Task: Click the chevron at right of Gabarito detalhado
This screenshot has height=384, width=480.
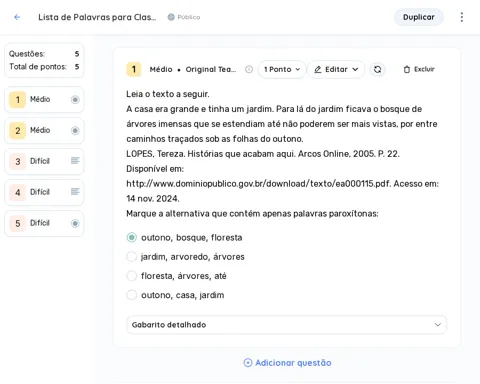Action: pyautogui.click(x=438, y=325)
